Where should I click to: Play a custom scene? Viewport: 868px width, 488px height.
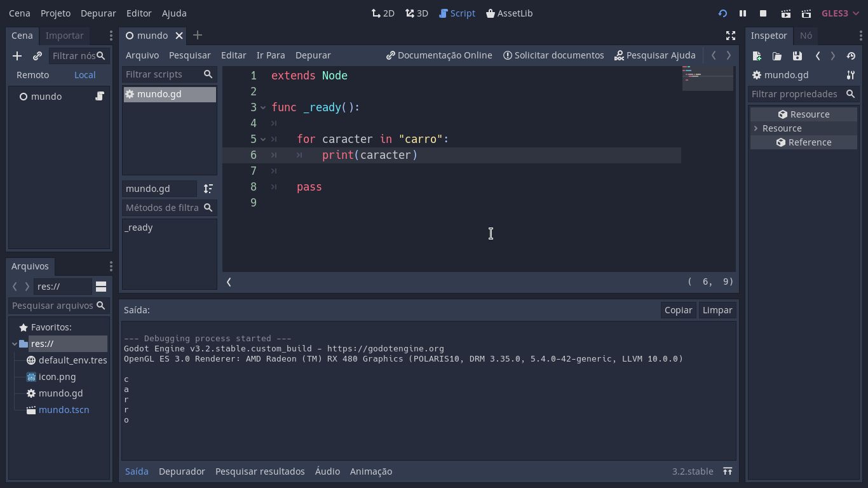point(806,13)
